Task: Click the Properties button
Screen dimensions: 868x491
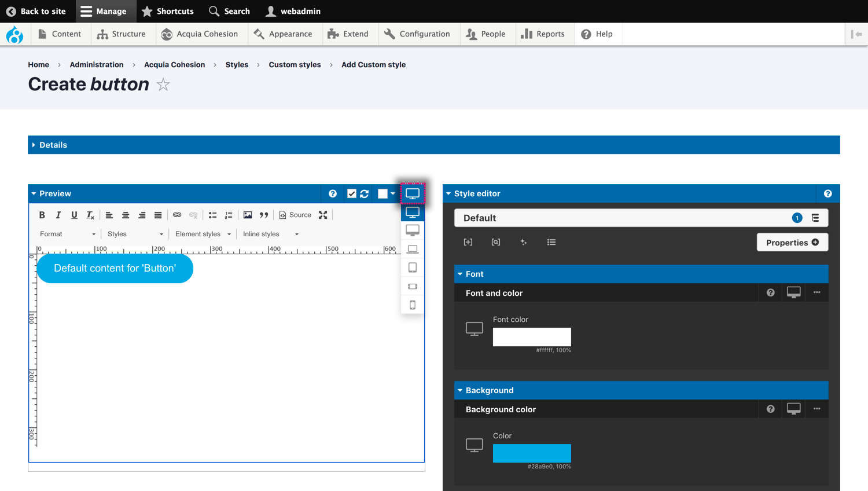Action: [x=792, y=242]
